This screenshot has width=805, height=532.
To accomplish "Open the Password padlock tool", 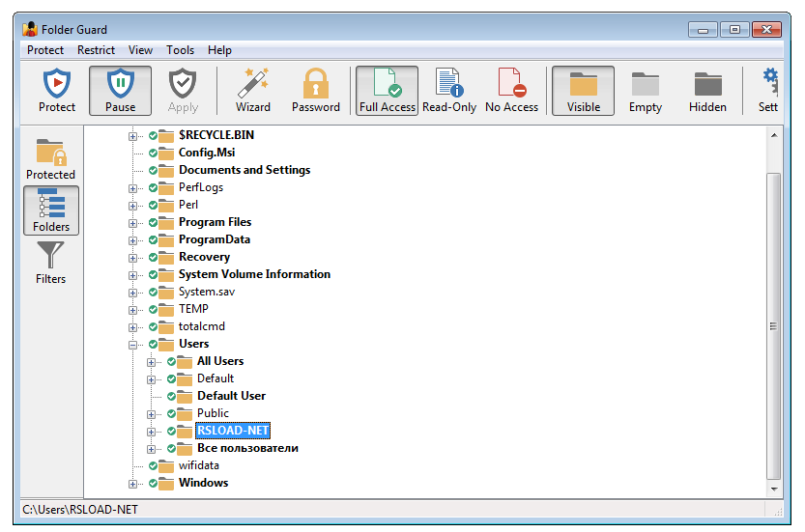I will [x=316, y=91].
